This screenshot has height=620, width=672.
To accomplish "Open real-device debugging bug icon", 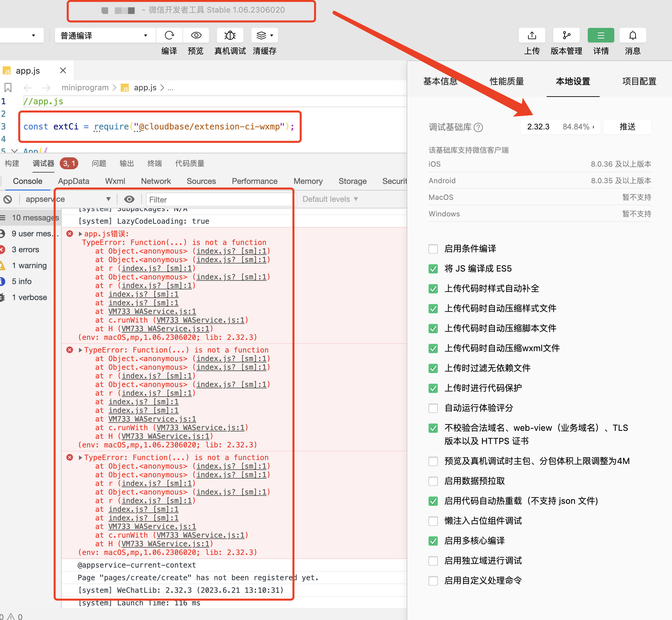I will coord(230,35).
